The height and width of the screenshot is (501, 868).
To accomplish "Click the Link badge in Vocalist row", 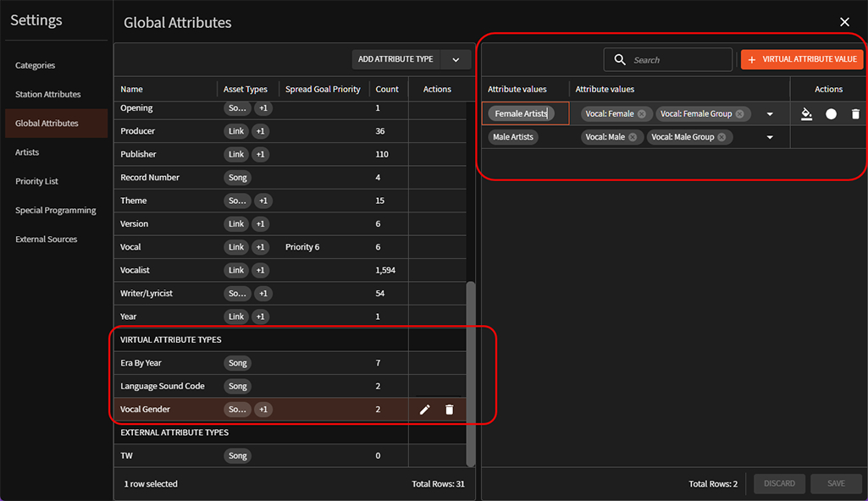I will point(236,271).
